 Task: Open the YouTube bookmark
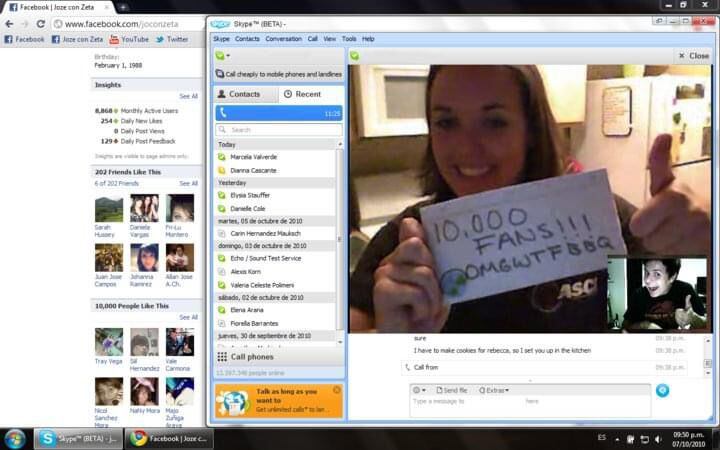129,39
